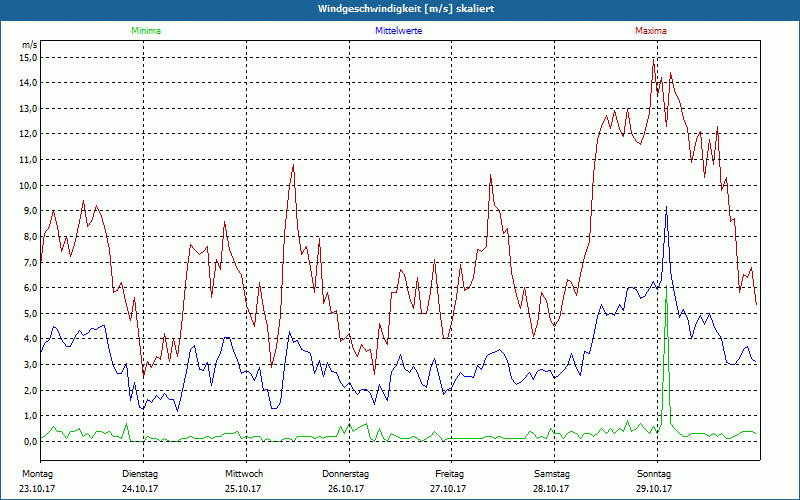Click the 3,0 y-axis value
Screen dimensions: 800x500
tap(31, 365)
